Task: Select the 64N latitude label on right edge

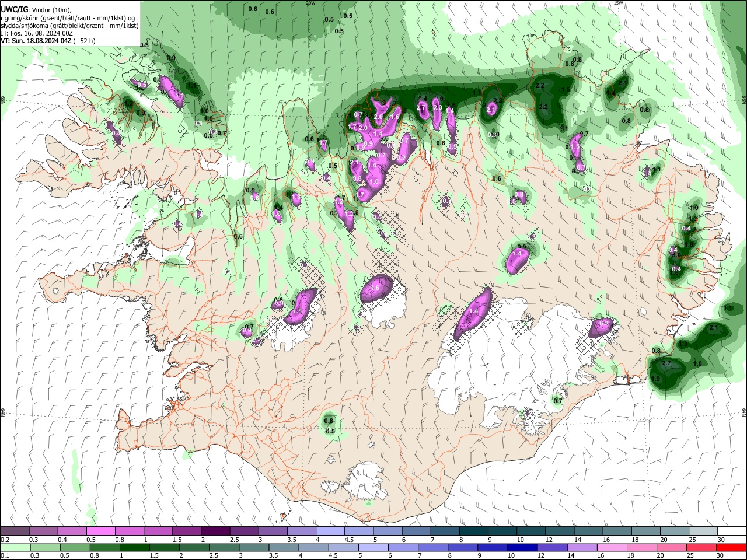Action: click(x=744, y=412)
